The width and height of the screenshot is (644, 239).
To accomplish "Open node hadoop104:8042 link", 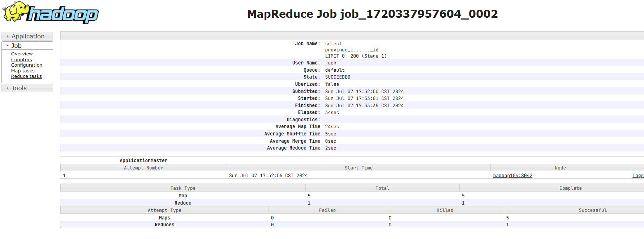I will [x=512, y=176].
